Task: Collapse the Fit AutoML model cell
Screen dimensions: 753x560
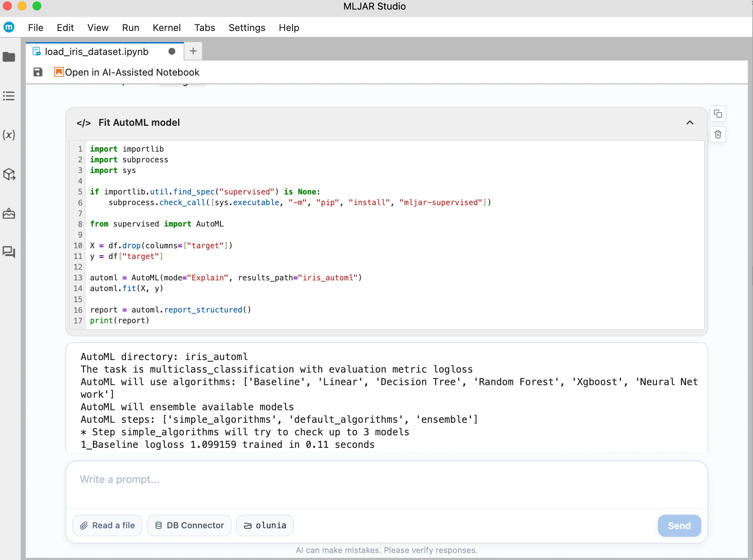Action: (x=690, y=122)
